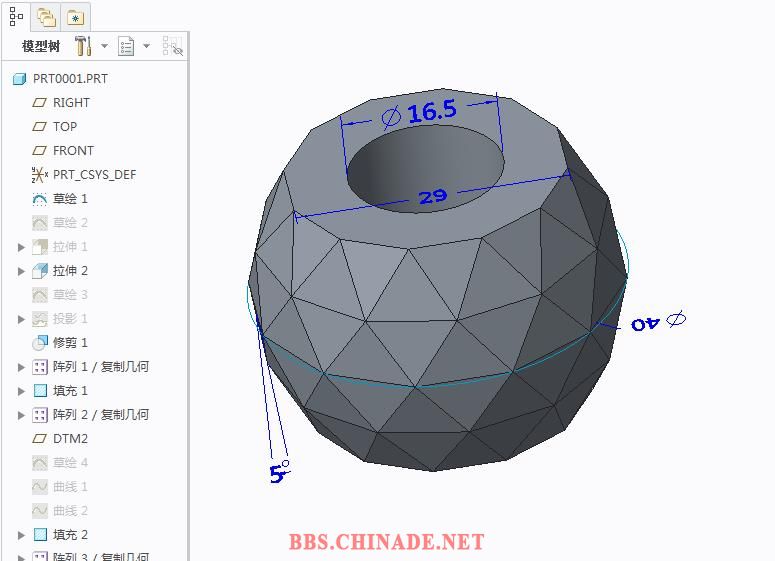Viewport: 775px width, 561px height.
Task: Click the 阵列 1 pattern icon
Action: 40,367
